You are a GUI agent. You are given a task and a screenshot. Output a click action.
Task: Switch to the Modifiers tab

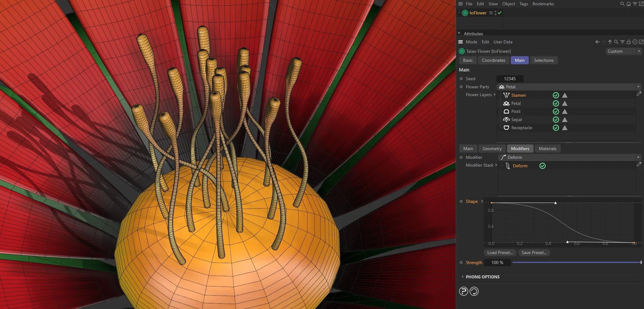click(x=520, y=148)
